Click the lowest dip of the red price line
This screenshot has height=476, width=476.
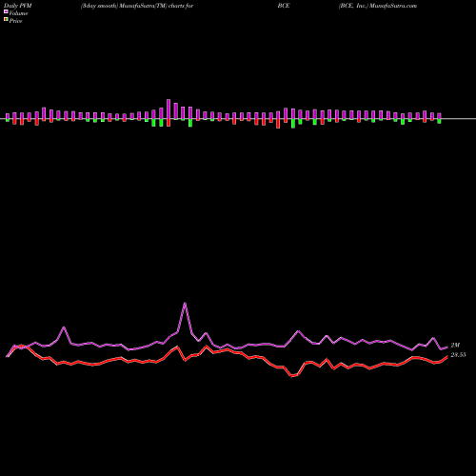[292, 376]
